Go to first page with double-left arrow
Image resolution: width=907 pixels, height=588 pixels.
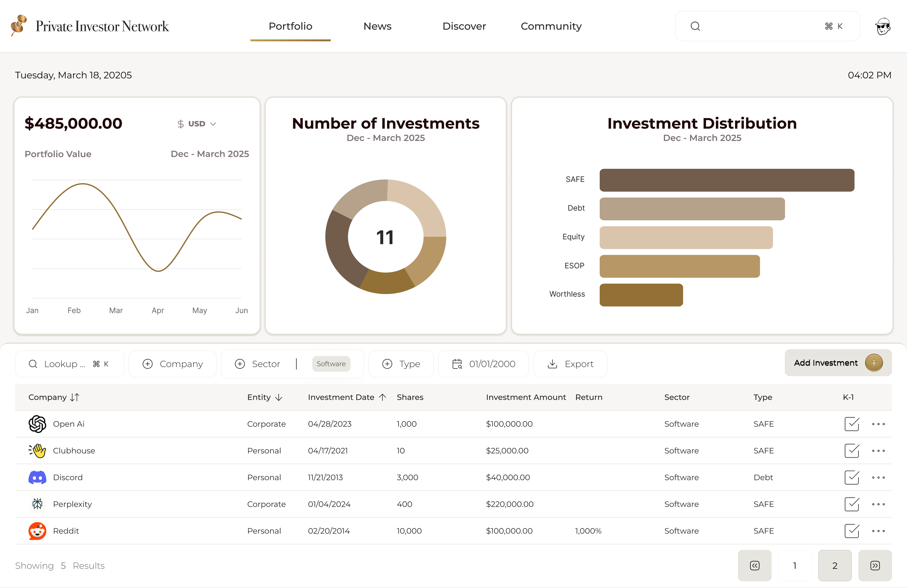[x=755, y=566]
